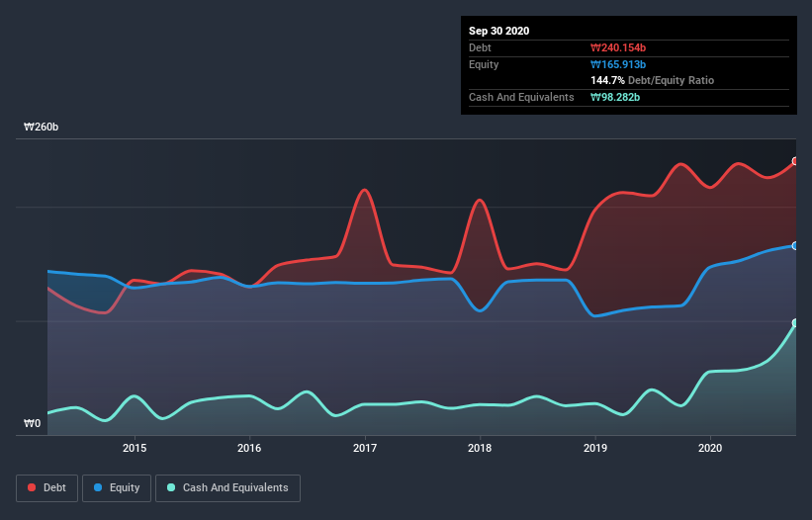This screenshot has width=812, height=520.
Task: Click the blue Equity endpoint marker
Action: click(795, 246)
